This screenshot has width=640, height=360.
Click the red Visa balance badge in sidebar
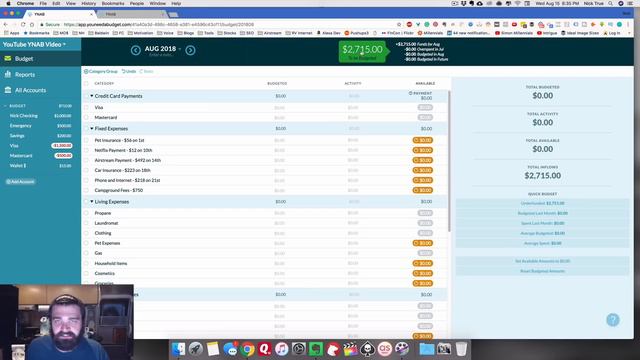tap(62, 146)
